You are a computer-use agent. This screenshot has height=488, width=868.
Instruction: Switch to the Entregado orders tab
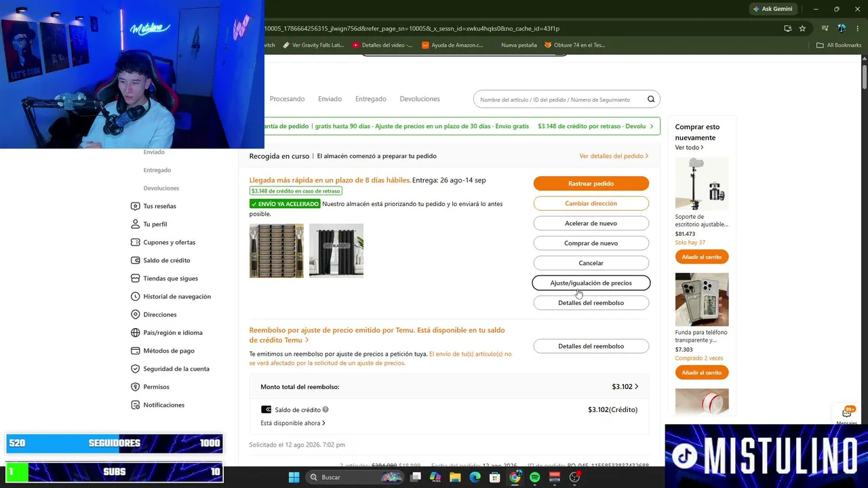(x=370, y=99)
